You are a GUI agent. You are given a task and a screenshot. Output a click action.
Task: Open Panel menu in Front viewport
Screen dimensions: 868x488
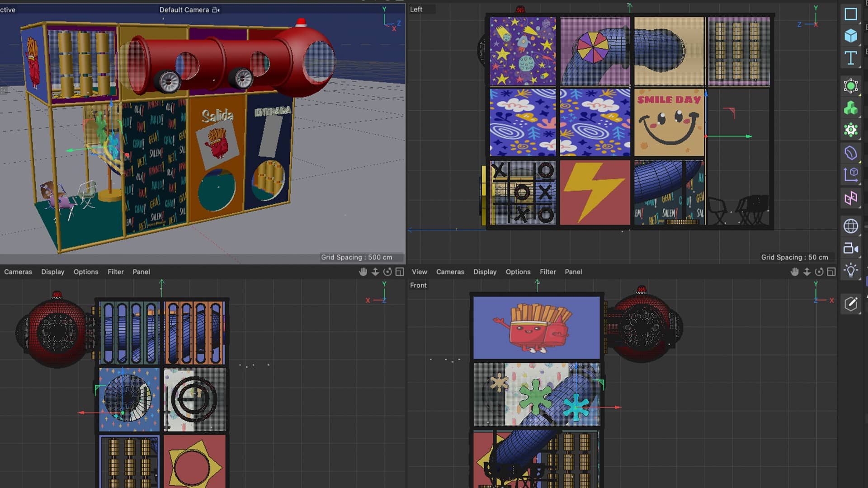tap(574, 272)
